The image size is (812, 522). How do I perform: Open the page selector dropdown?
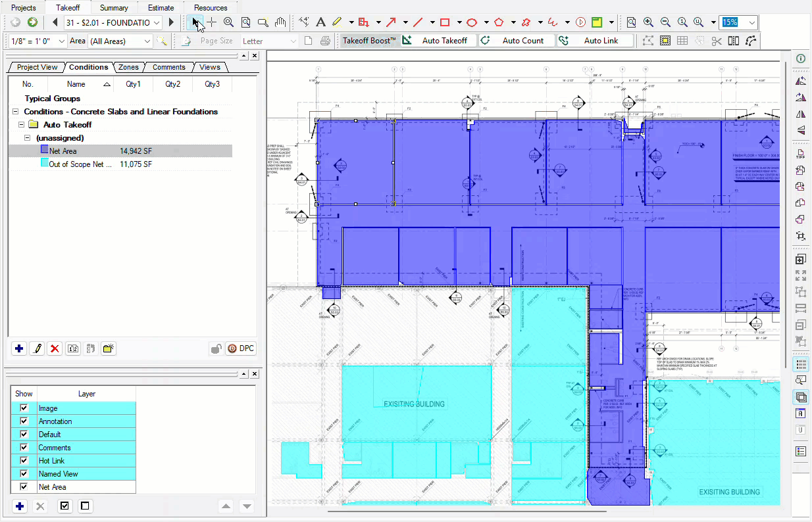[x=157, y=22]
